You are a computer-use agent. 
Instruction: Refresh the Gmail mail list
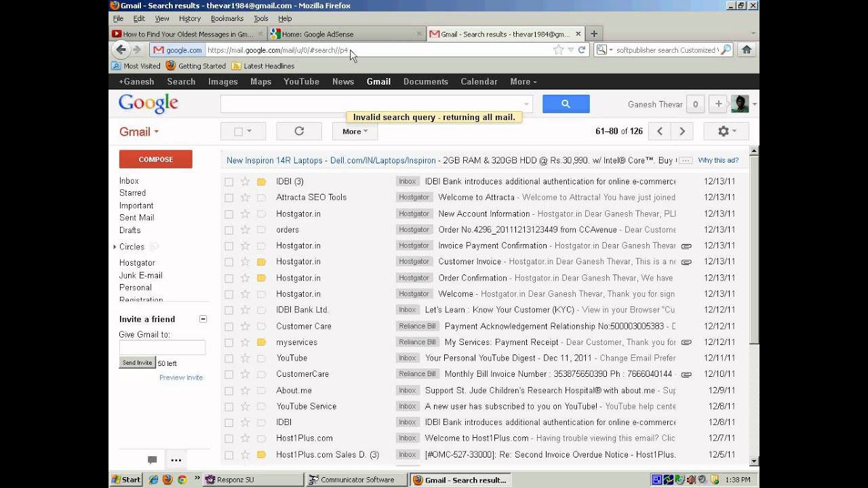(299, 131)
